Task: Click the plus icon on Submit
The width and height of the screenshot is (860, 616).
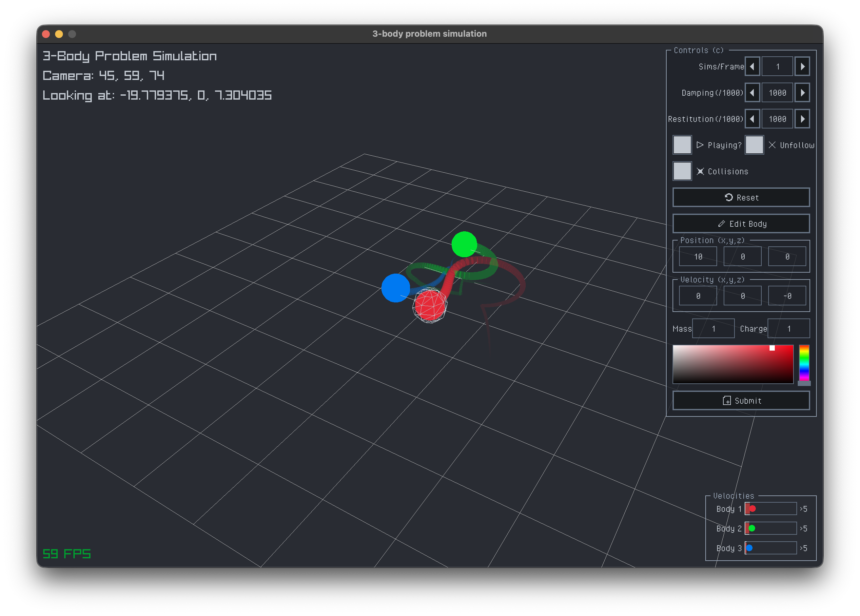Action: (727, 401)
